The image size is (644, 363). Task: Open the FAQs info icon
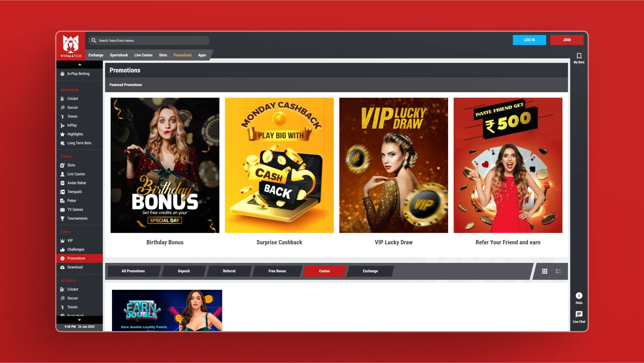[579, 296]
